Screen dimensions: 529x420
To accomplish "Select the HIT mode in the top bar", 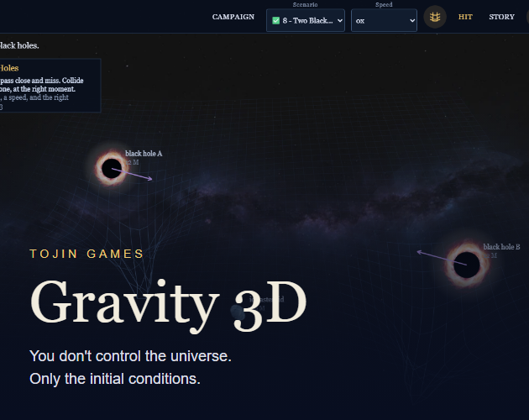I will [465, 17].
